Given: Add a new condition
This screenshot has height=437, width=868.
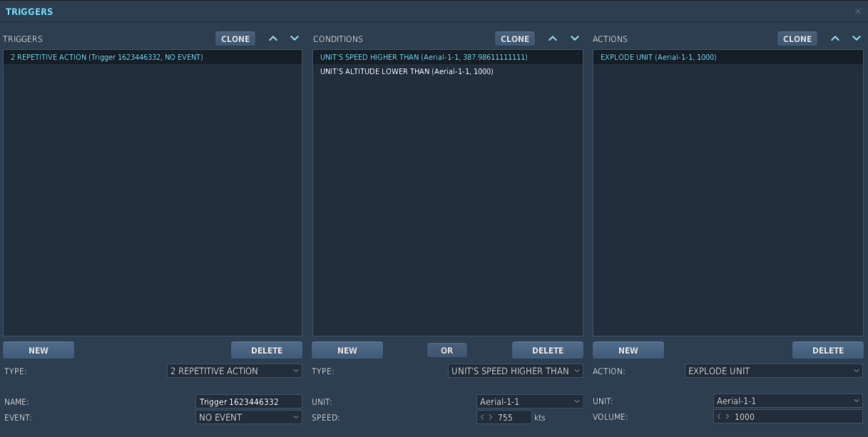Looking at the screenshot, I should 347,350.
